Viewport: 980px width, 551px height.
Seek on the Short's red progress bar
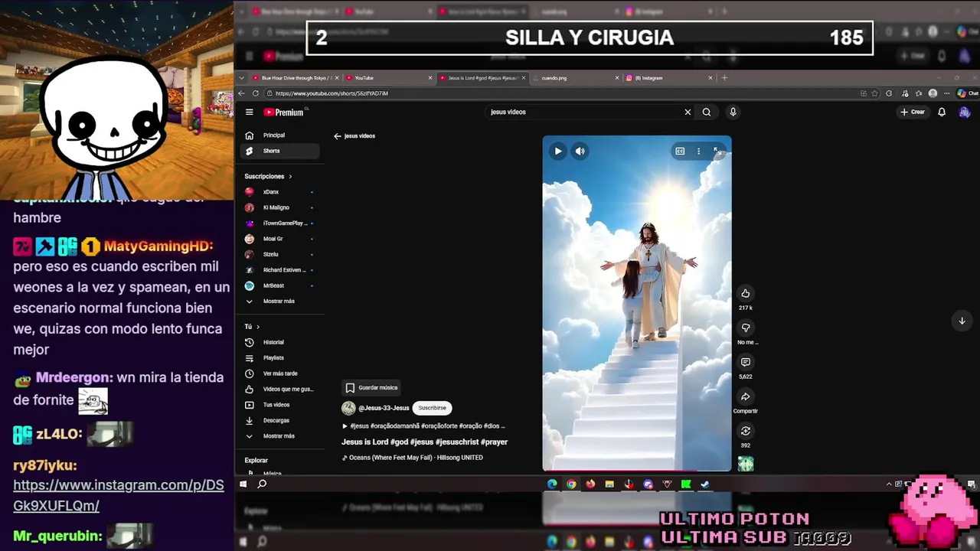(x=637, y=471)
